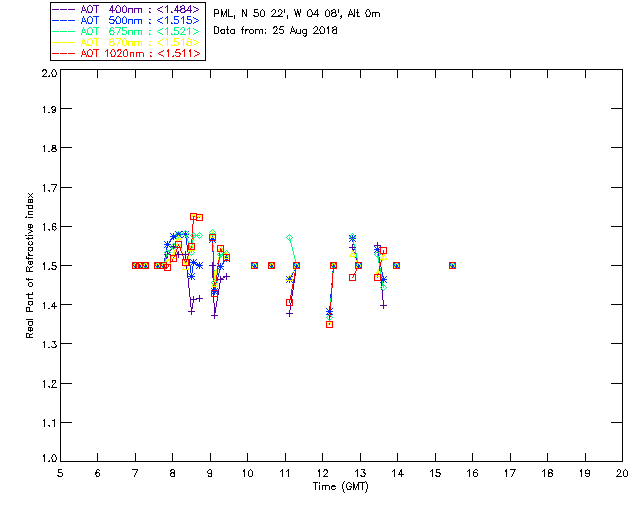The height and width of the screenshot is (512, 640).
Task: Click the blue dashed line sample in the legend
Action: coord(64,20)
